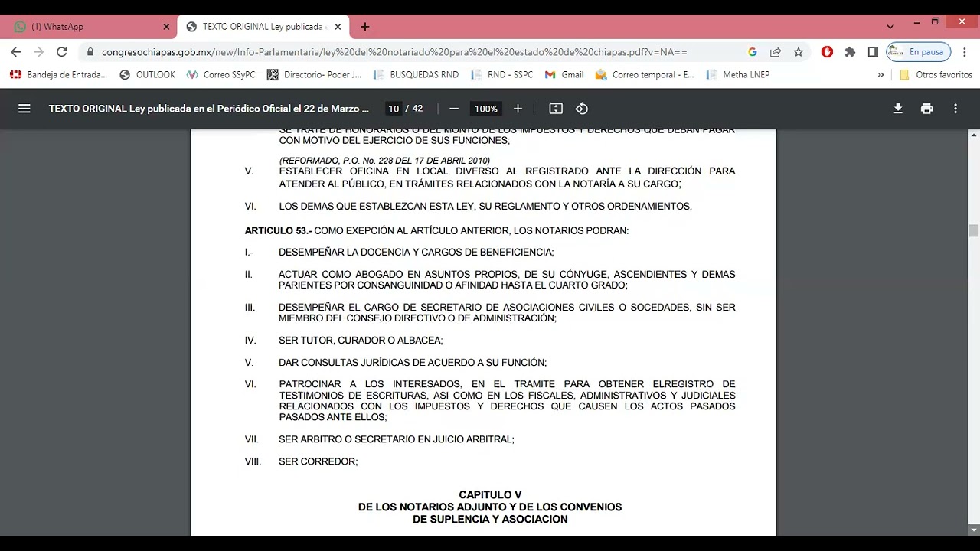Open Otros favoritos bookmarks folder
980x551 pixels.
tap(936, 75)
